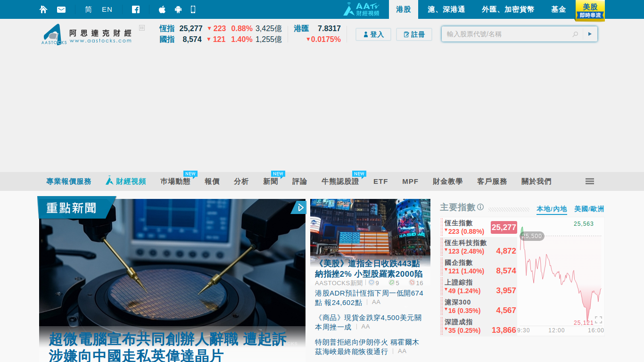Open the 牛熊認股證 menu
Image resolution: width=644 pixels, height=362 pixels.
tap(340, 181)
